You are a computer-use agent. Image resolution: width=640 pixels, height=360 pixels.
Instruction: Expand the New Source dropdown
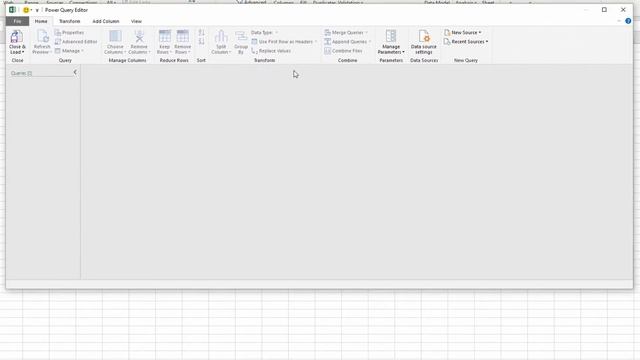(462, 32)
